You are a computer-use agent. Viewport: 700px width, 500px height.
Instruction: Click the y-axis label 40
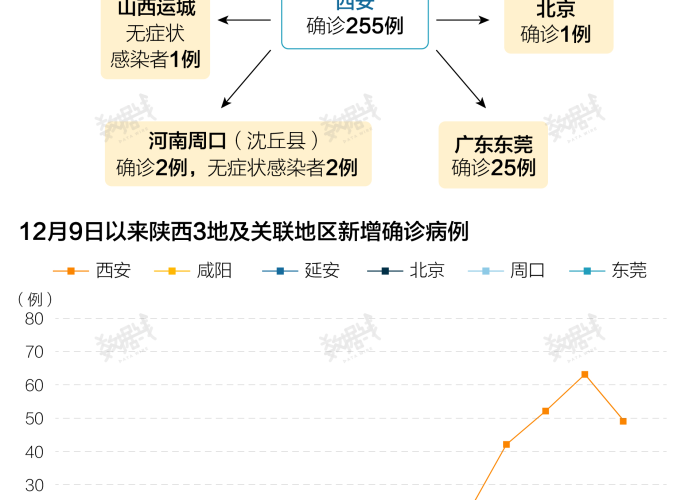[x=34, y=452]
